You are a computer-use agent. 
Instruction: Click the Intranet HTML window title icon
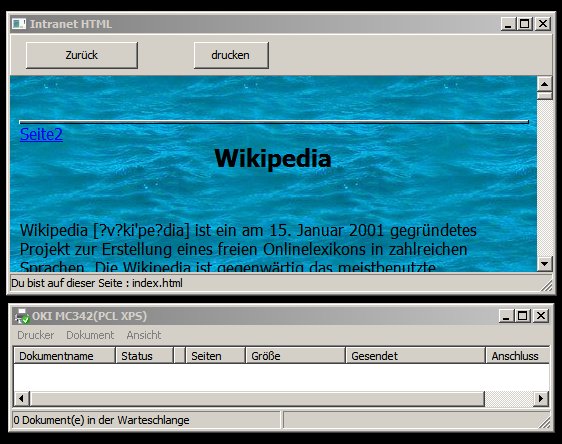coord(19,24)
